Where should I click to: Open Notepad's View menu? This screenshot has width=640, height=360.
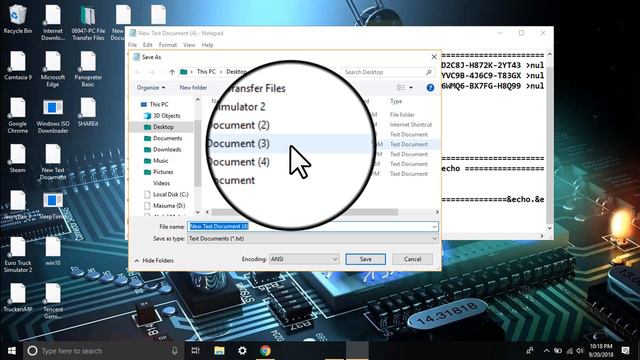[189, 45]
